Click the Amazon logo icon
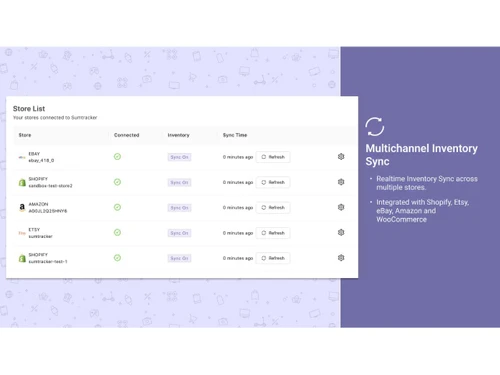The image size is (500, 375). coord(22,207)
